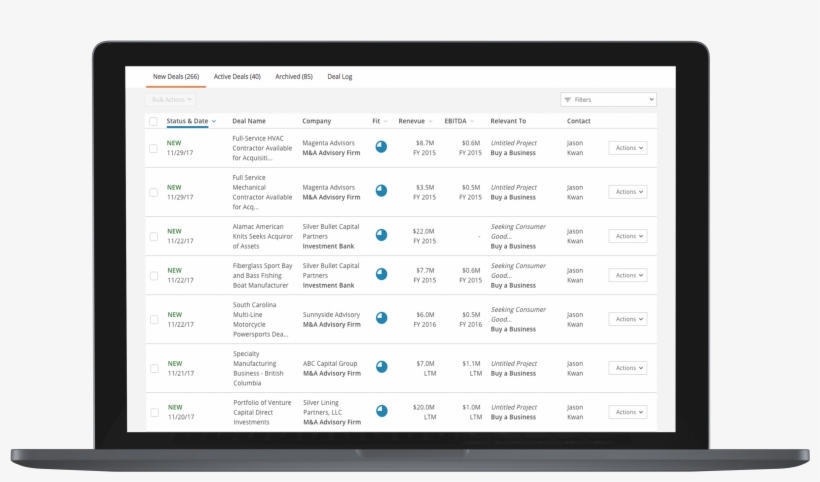Open Actions menu for Full Service Mechanical Contractor
This screenshot has width=820, height=482.
pos(628,192)
